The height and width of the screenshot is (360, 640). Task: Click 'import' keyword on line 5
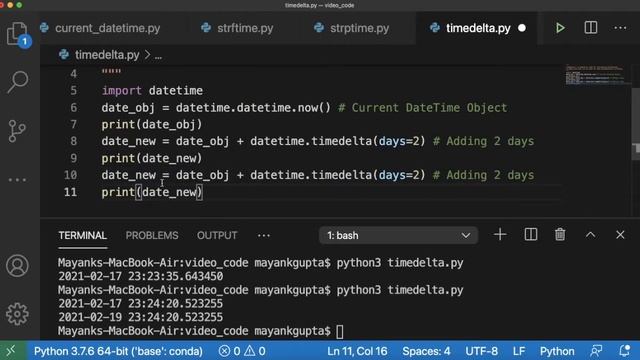pyautogui.click(x=122, y=90)
